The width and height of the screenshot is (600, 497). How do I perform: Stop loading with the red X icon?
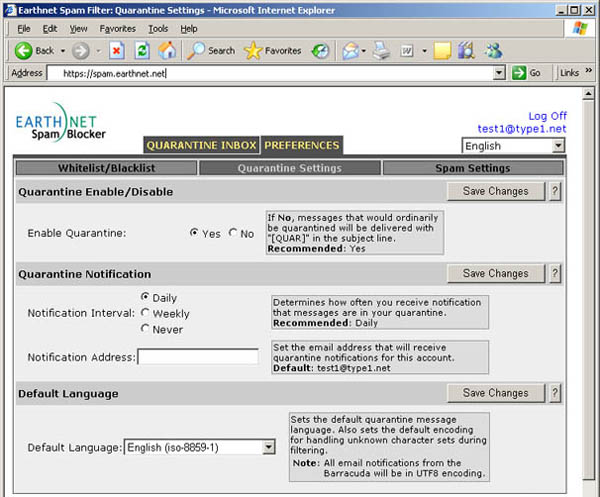point(117,51)
